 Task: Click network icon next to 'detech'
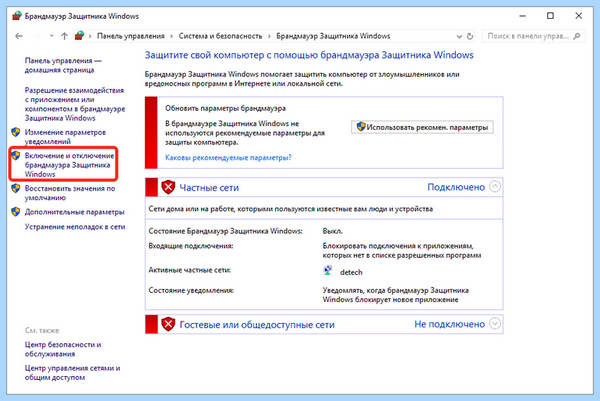coord(328,271)
